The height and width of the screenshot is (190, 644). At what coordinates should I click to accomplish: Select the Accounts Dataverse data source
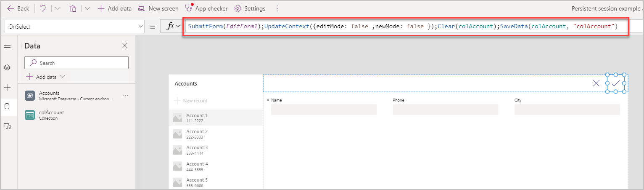point(77,96)
